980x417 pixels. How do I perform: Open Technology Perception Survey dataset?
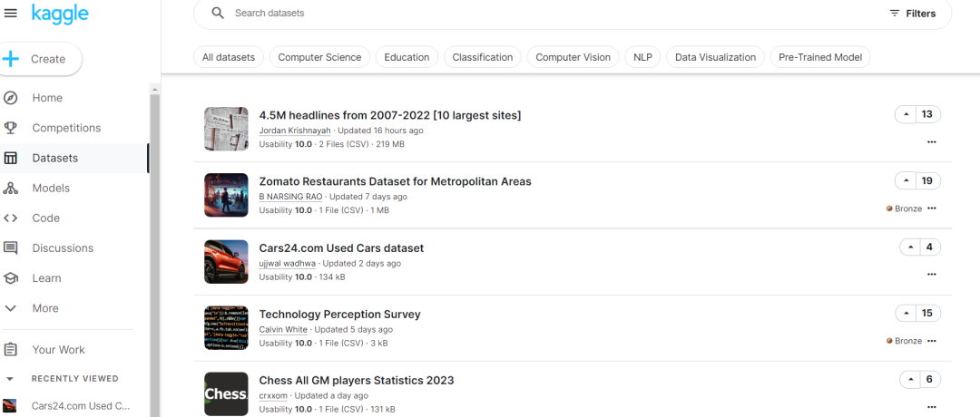[x=340, y=314]
